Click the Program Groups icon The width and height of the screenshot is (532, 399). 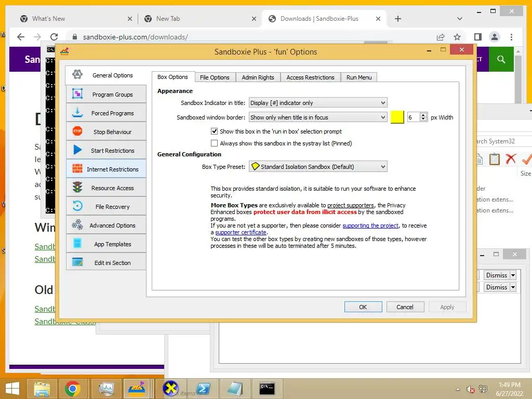pyautogui.click(x=77, y=94)
